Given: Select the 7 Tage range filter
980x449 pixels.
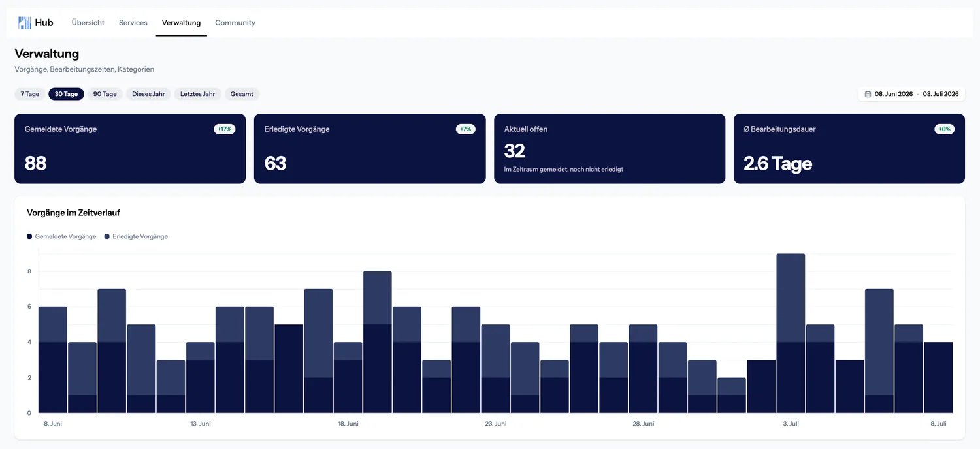Looking at the screenshot, I should click(30, 94).
